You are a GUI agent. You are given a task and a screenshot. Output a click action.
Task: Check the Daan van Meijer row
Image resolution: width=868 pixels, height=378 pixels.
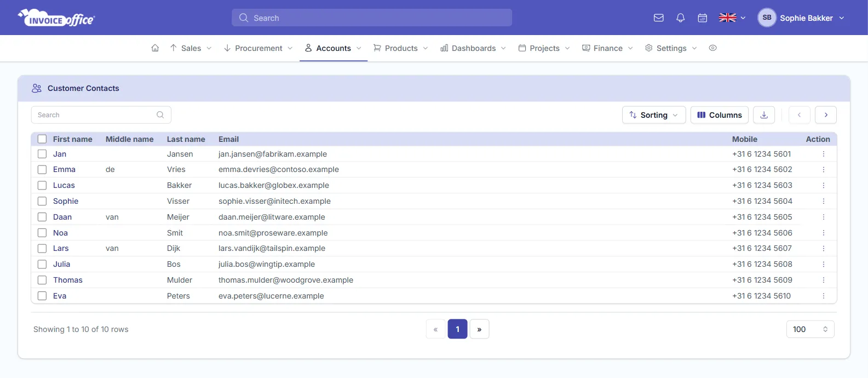click(42, 217)
